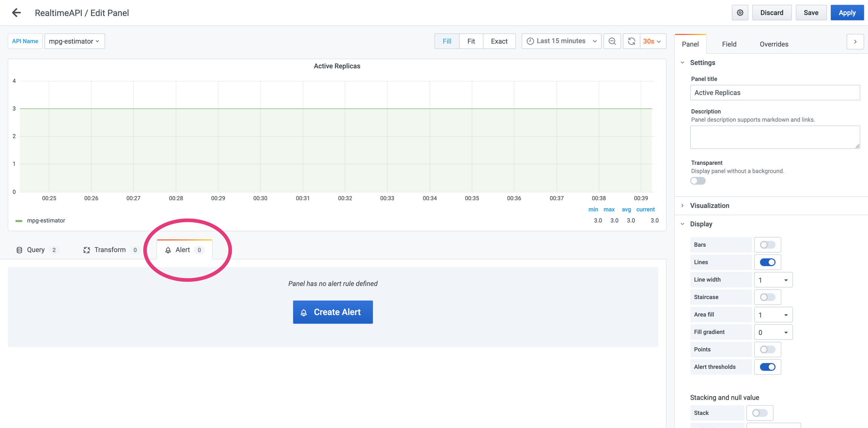Click the back arrow icon

(16, 13)
